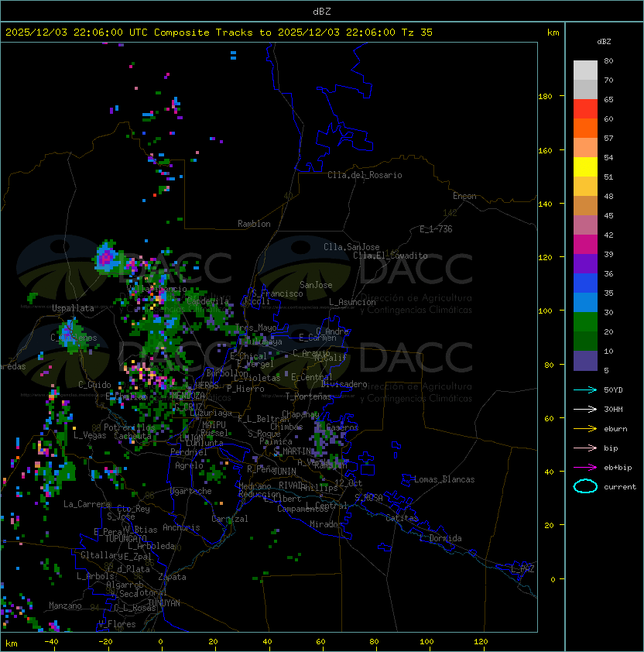Click the pink bip arrow in legend
This screenshot has width=644, height=652.
[x=585, y=448]
